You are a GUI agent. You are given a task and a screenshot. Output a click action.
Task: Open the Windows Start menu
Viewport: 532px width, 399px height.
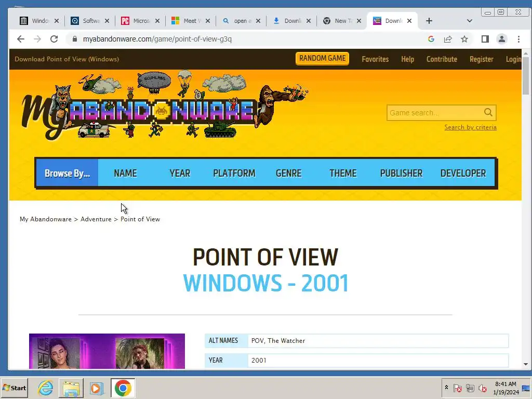[14, 388]
